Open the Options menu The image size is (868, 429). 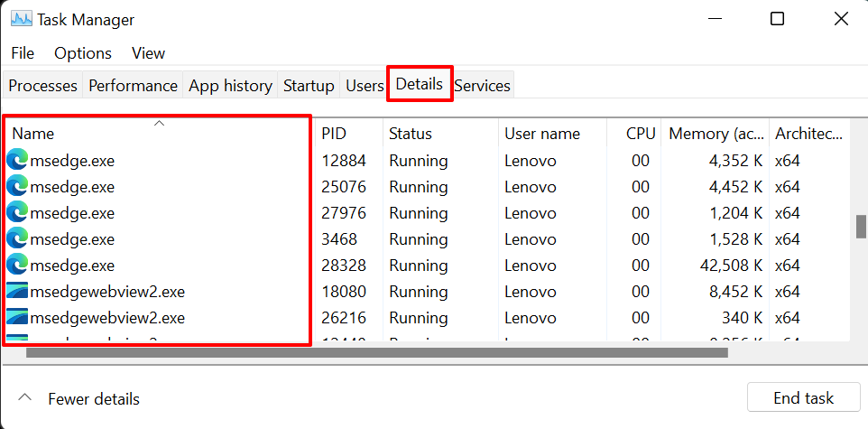pos(83,53)
